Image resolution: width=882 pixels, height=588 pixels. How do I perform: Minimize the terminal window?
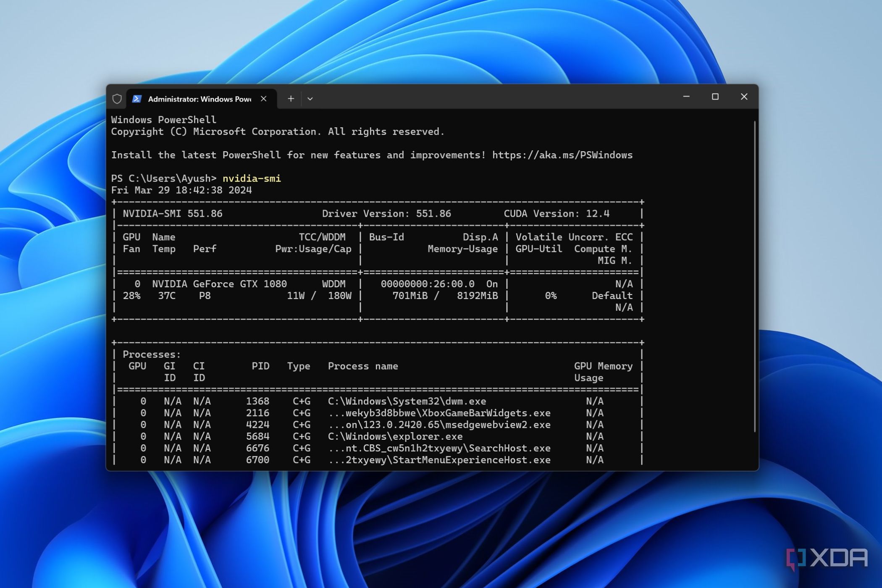tap(686, 97)
